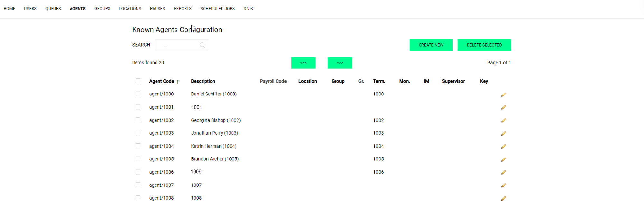
Task: Sort by Agent Code column header
Action: 162,81
